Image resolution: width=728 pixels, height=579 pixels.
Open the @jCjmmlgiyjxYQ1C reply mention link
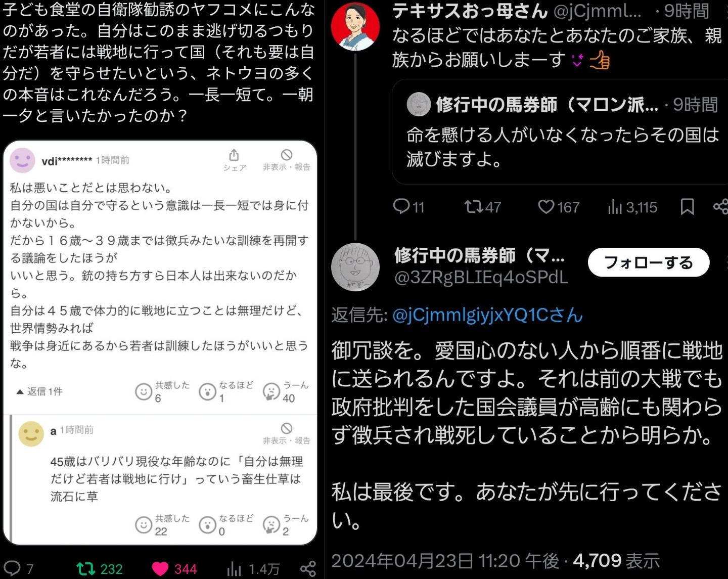(x=487, y=315)
